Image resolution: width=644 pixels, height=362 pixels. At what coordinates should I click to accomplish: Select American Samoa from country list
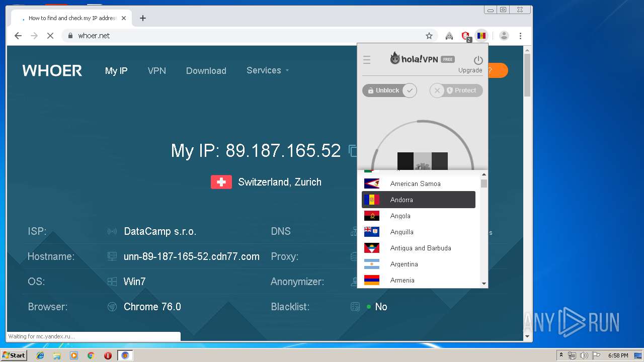pos(419,184)
